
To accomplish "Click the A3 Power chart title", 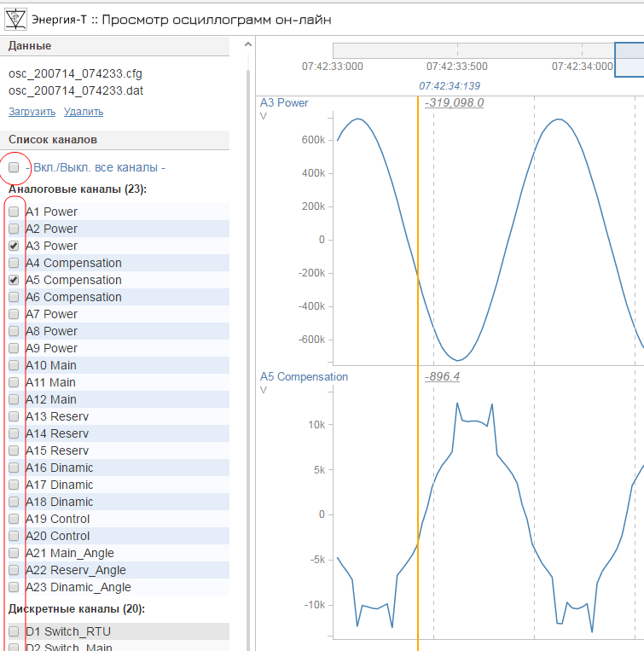I will pyautogui.click(x=284, y=102).
